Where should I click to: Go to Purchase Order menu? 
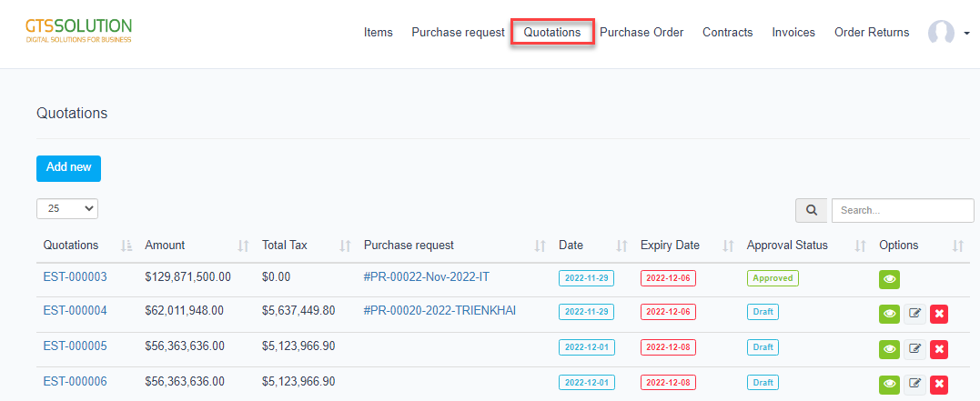pos(642,33)
